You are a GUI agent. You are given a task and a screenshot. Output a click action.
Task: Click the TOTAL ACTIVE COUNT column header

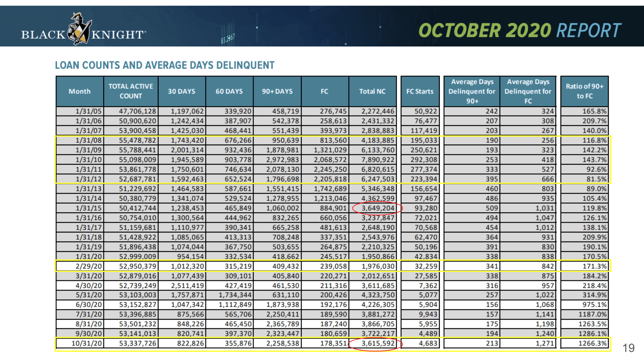coord(131,91)
